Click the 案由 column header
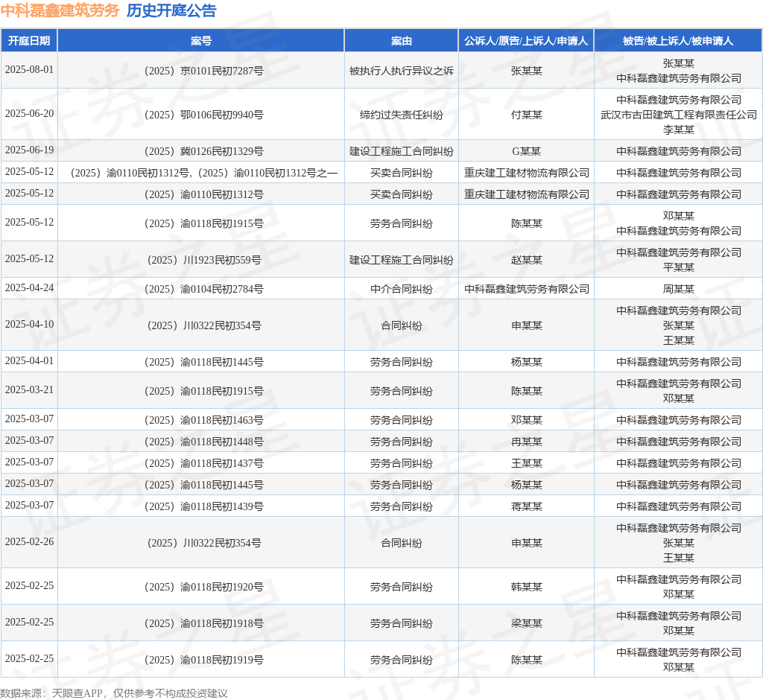Image resolution: width=763 pixels, height=700 pixels. click(402, 41)
